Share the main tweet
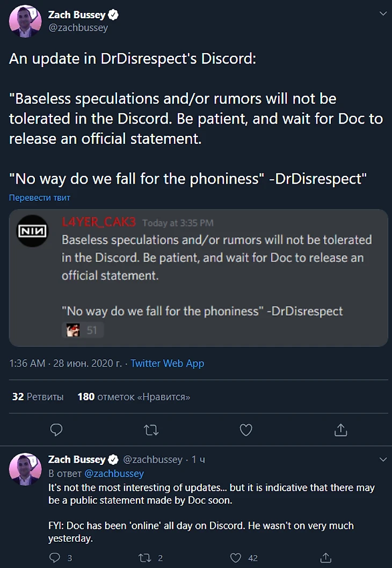392x568 pixels. point(340,429)
